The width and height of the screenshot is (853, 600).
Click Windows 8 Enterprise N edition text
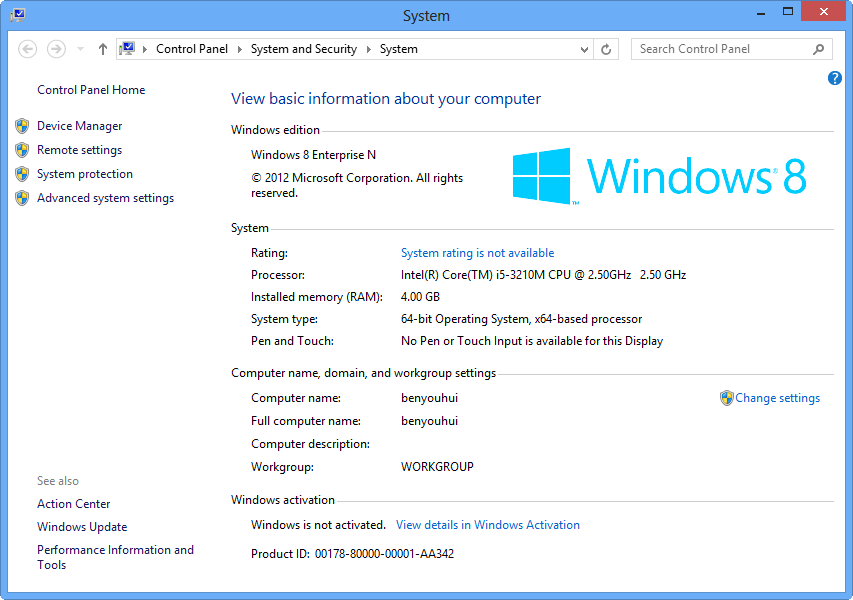tap(313, 155)
